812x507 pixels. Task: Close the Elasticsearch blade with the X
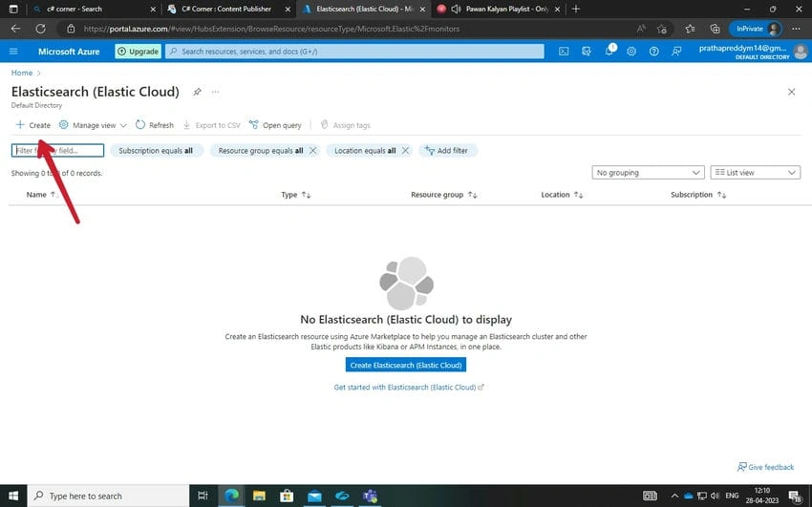pos(791,92)
